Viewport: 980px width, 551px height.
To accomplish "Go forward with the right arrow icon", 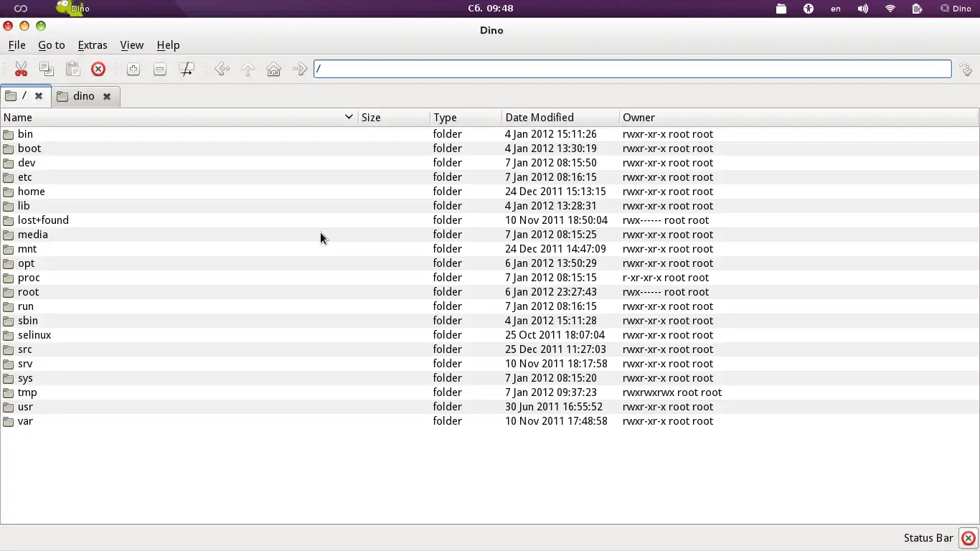I will [x=300, y=69].
